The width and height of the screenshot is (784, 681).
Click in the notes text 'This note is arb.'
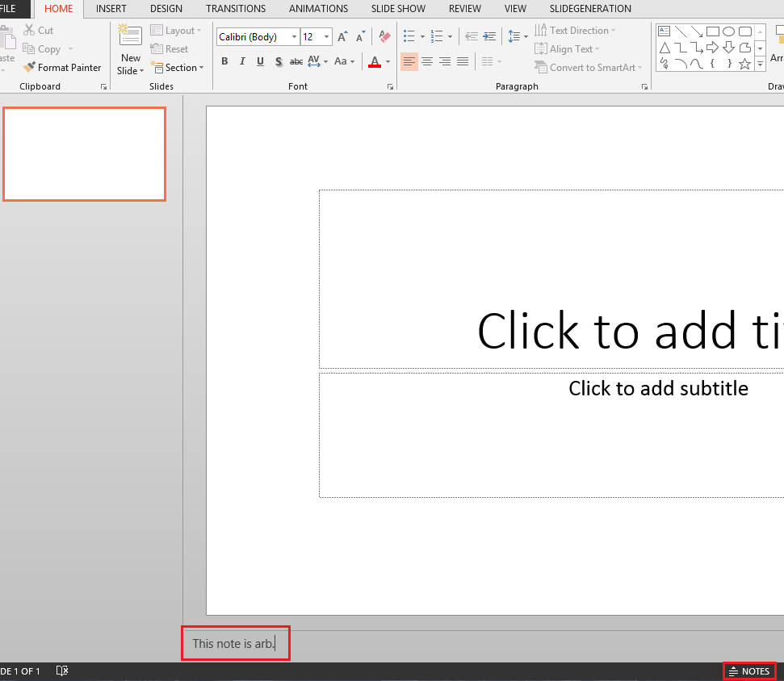[x=233, y=644]
